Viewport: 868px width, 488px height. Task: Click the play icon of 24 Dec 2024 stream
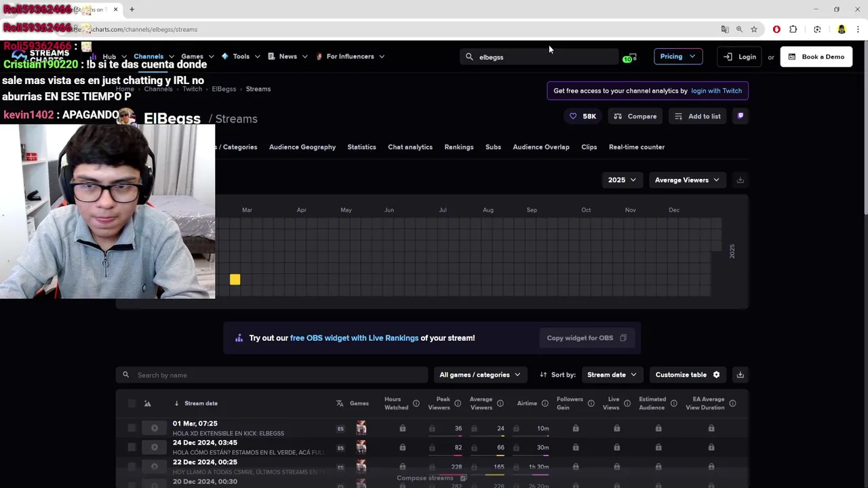tap(155, 447)
